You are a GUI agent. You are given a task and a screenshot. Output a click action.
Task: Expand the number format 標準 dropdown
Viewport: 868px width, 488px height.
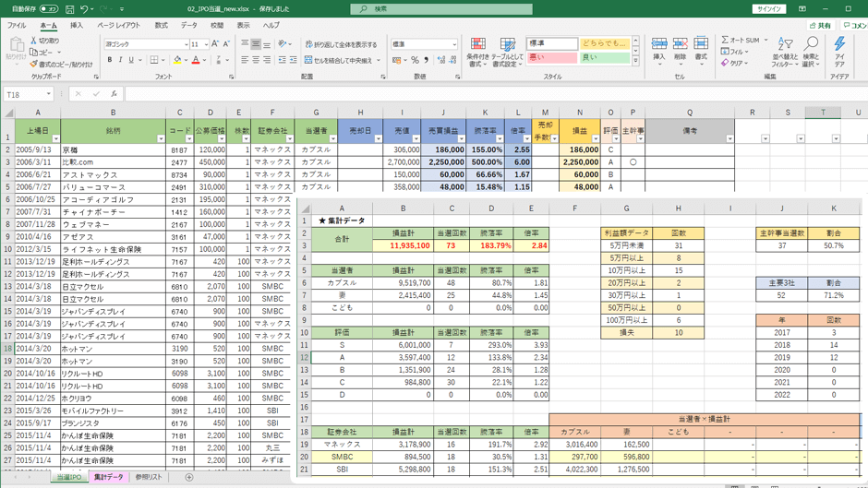tap(454, 44)
